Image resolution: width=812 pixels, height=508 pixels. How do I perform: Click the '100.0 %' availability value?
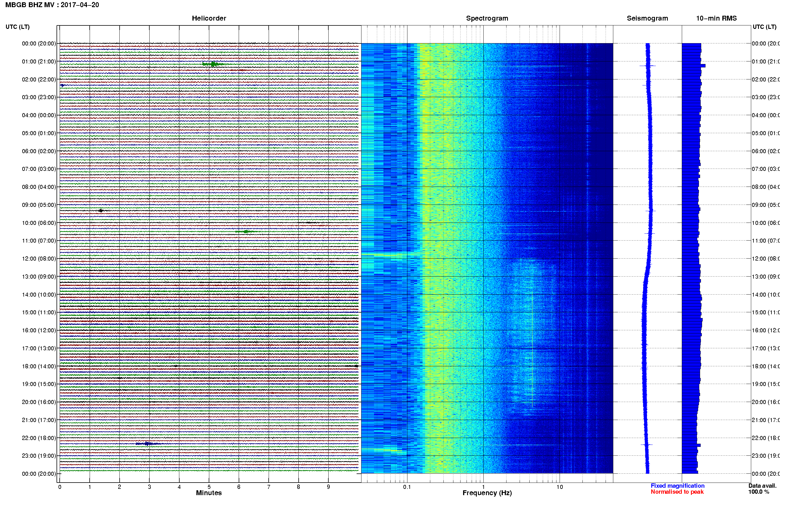click(x=759, y=492)
